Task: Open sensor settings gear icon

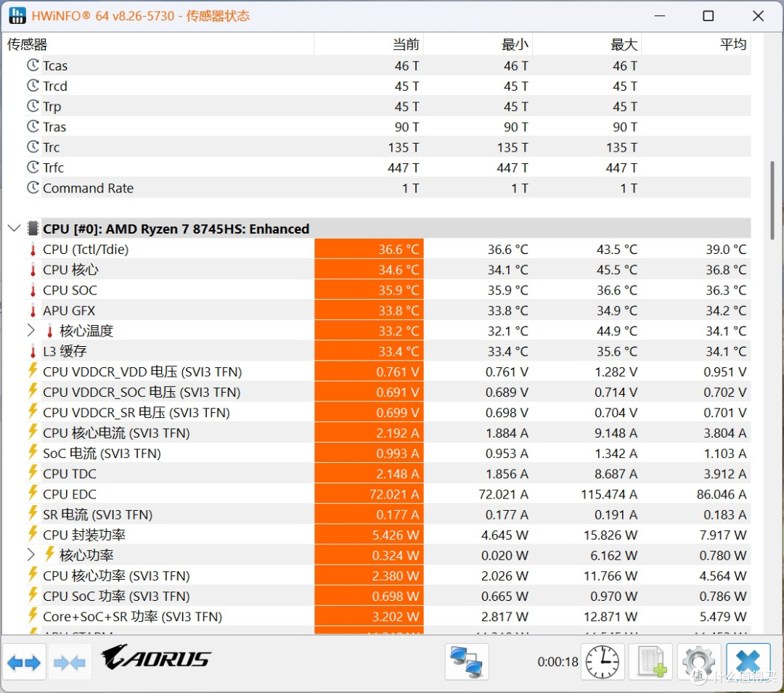Action: point(699,662)
